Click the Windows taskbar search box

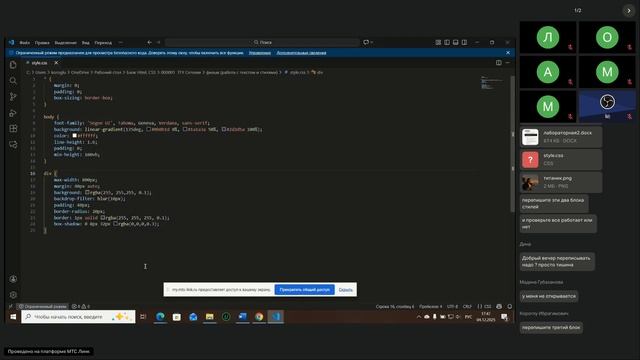coord(78,317)
